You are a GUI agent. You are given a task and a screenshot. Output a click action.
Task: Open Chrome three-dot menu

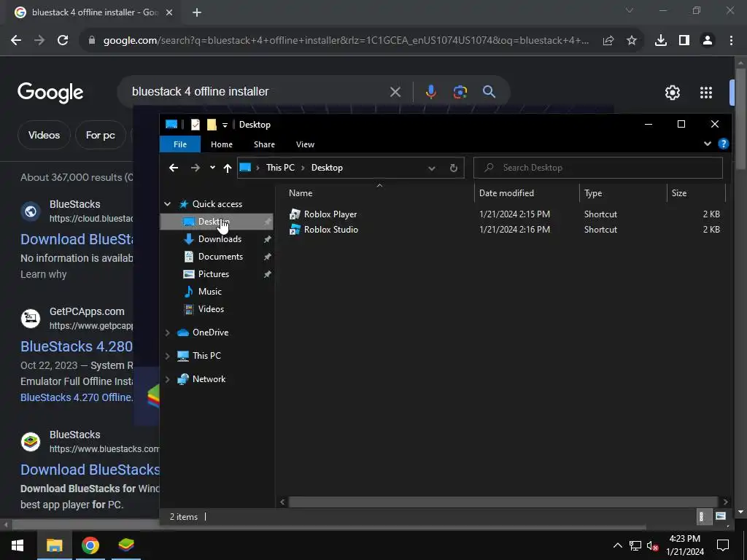731,41
